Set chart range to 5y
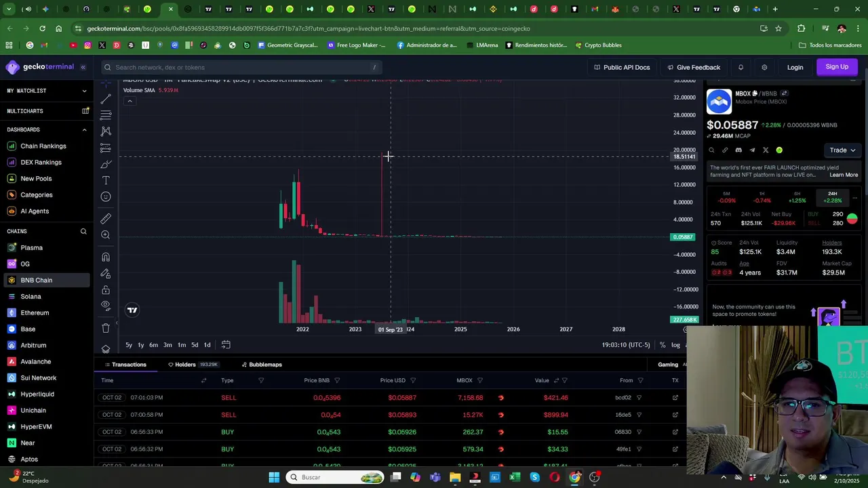Viewport: 868px width, 488px height. (x=129, y=345)
